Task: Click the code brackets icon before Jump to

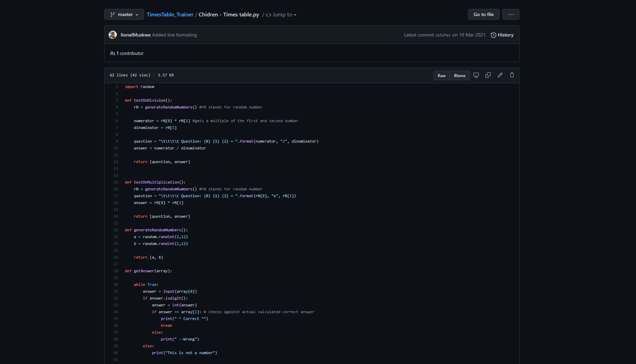Action: tap(268, 15)
